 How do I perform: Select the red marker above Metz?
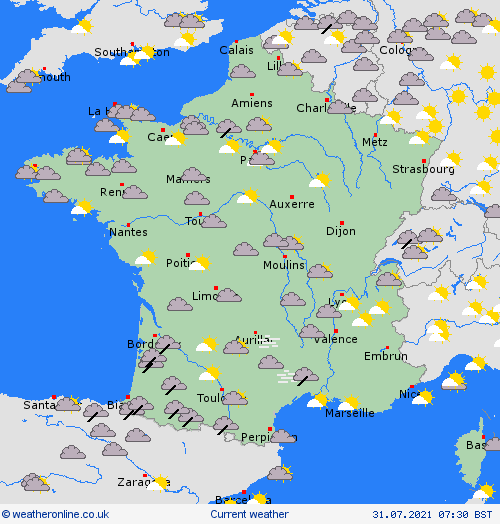375,135
